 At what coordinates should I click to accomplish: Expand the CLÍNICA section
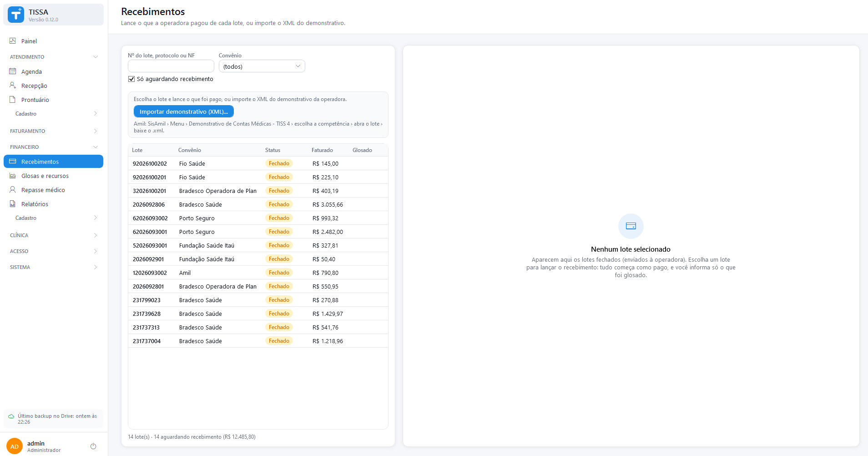[x=54, y=235]
